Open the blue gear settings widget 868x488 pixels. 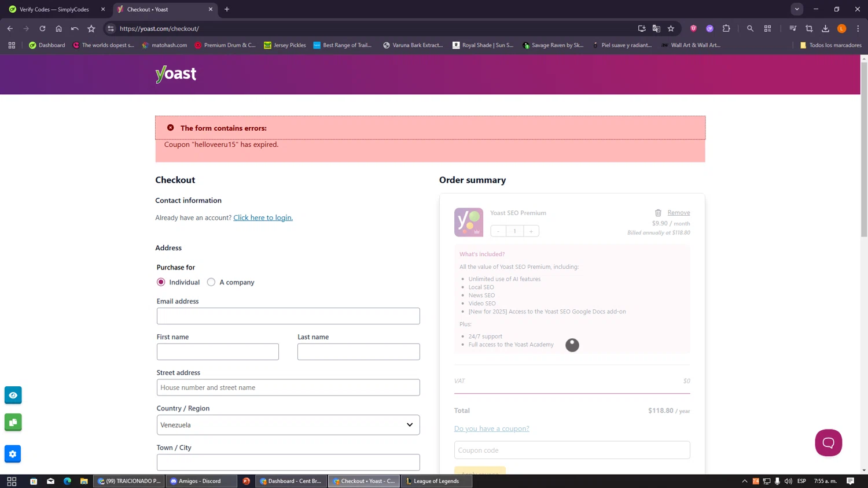click(x=13, y=454)
